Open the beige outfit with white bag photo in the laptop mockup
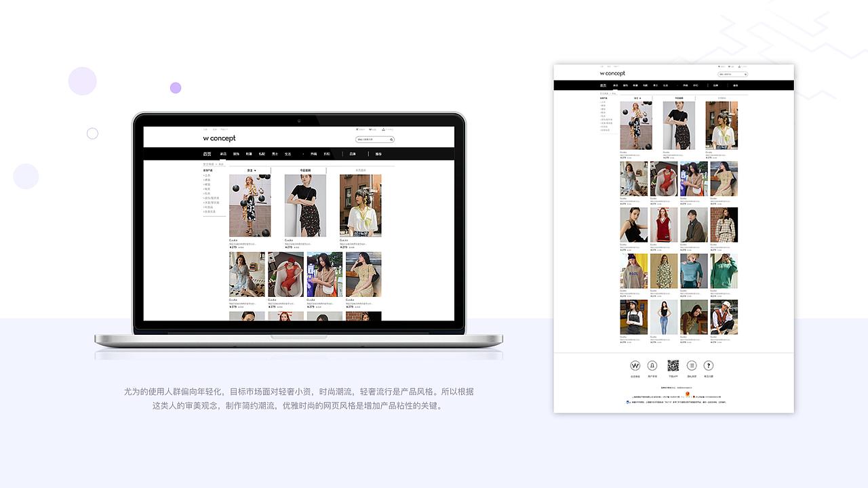This screenshot has width=868, height=488. 325,274
